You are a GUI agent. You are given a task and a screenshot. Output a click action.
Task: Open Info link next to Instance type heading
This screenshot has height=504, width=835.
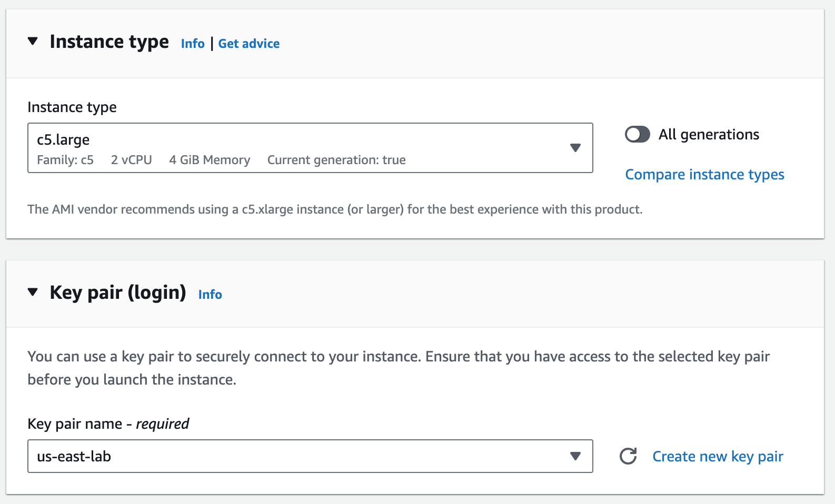pyautogui.click(x=193, y=44)
